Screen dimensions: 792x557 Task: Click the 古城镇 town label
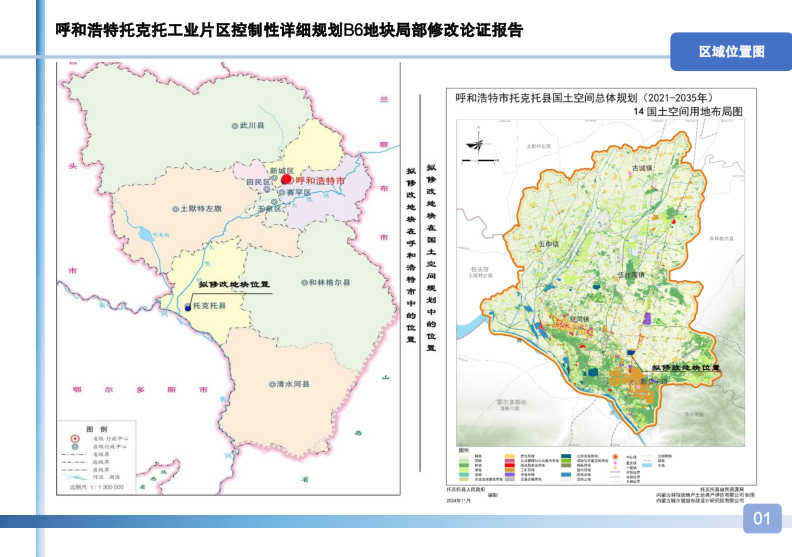pyautogui.click(x=641, y=168)
